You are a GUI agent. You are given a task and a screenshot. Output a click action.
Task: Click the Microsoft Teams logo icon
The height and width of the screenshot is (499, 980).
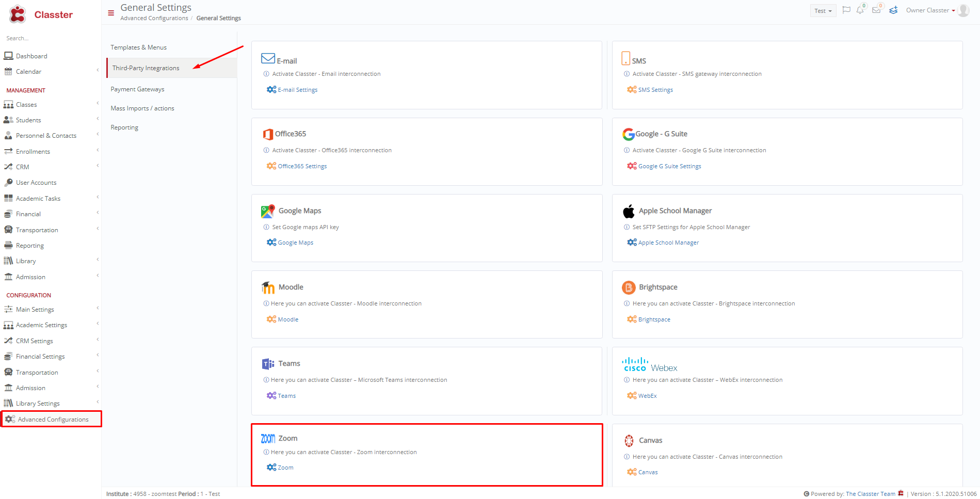[x=268, y=364]
